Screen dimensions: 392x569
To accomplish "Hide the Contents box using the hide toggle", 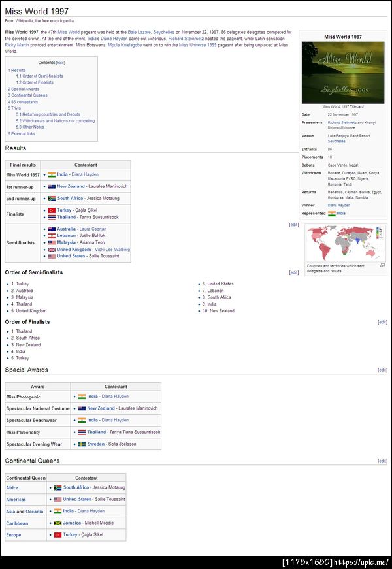I will click(x=60, y=63).
